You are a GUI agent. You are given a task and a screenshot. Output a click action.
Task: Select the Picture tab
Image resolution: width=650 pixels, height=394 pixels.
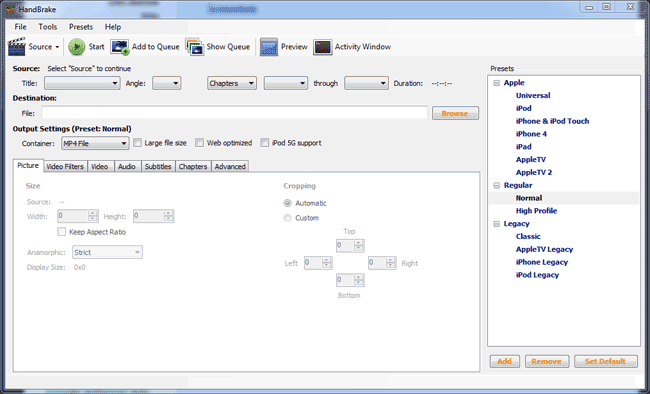click(x=28, y=165)
